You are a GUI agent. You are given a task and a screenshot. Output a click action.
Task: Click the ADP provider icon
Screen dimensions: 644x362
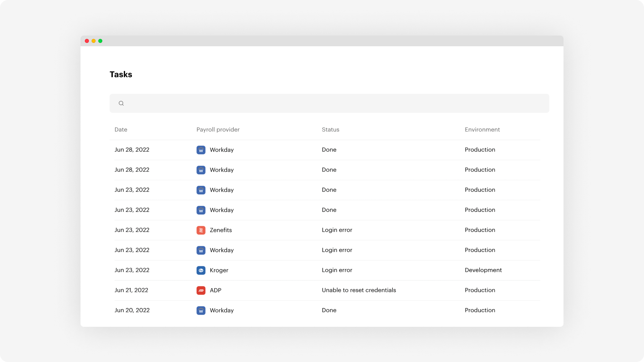click(x=201, y=291)
